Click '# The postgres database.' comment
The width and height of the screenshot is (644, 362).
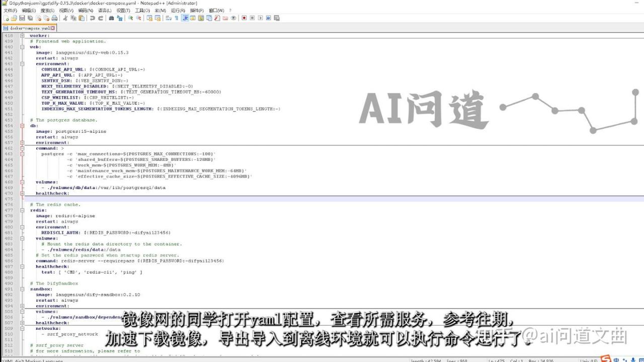[63, 120]
